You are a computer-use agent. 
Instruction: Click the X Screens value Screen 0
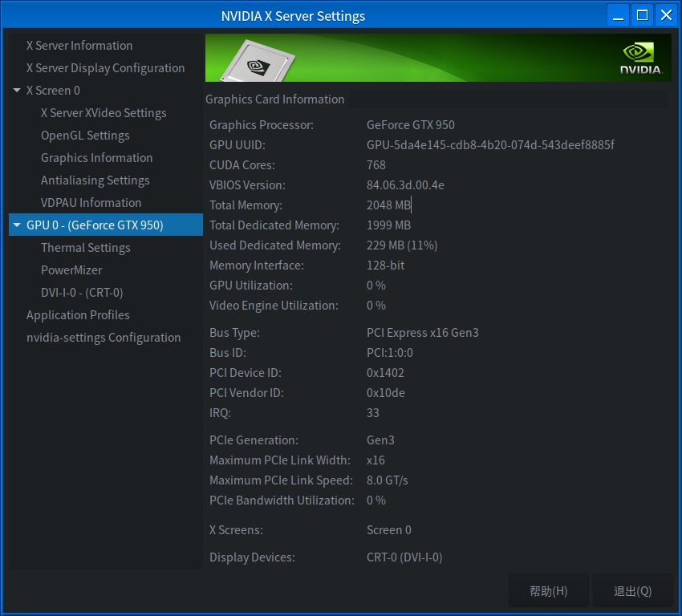(x=389, y=530)
